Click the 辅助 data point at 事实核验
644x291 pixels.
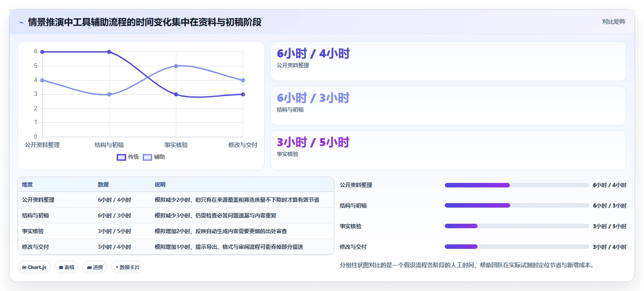point(176,66)
